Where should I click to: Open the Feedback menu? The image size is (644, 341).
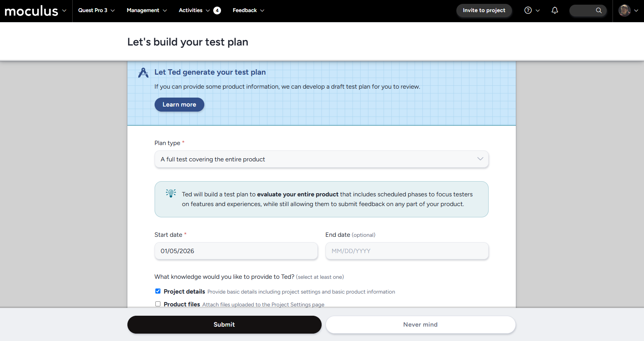[x=248, y=10]
